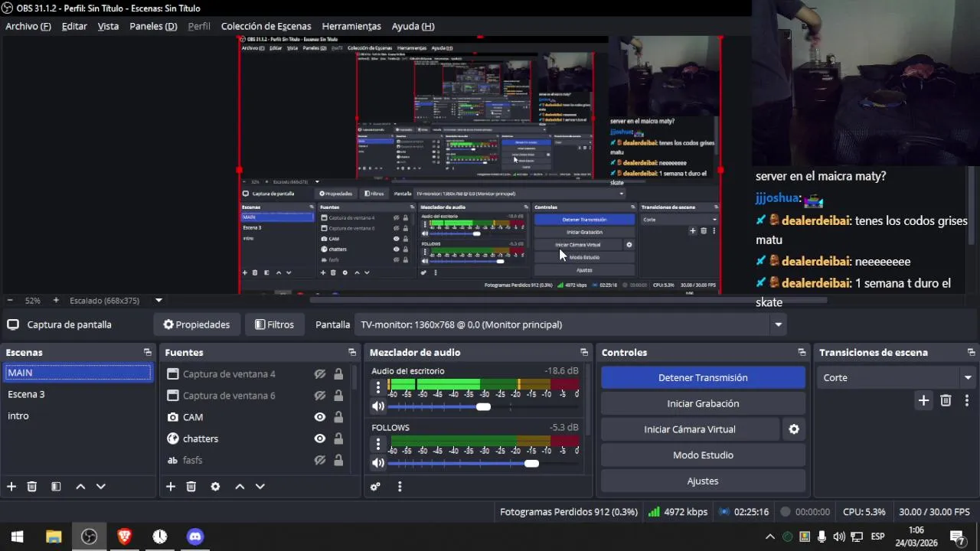
Task: Open Herramientas menu
Action: point(351,26)
